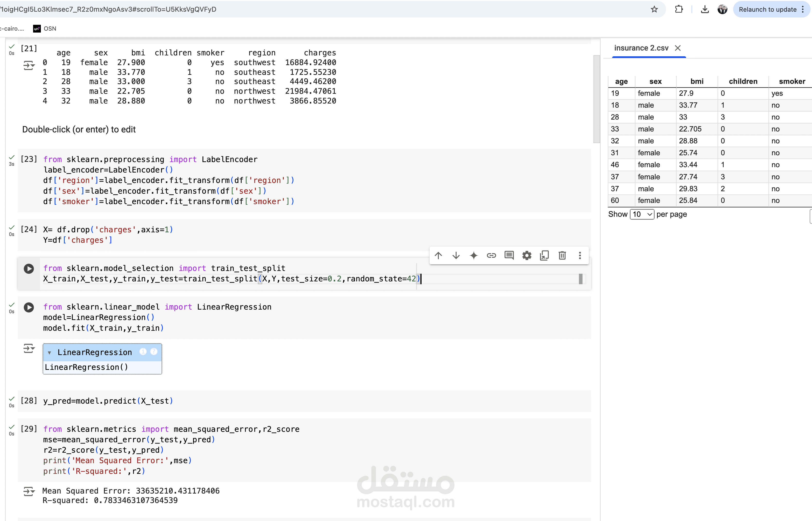This screenshot has width=812, height=521.
Task: Close the insurance 2.csv tab
Action: tap(677, 48)
